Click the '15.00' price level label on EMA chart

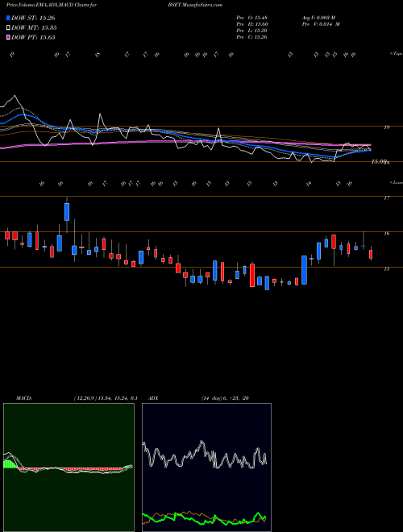[x=379, y=162]
